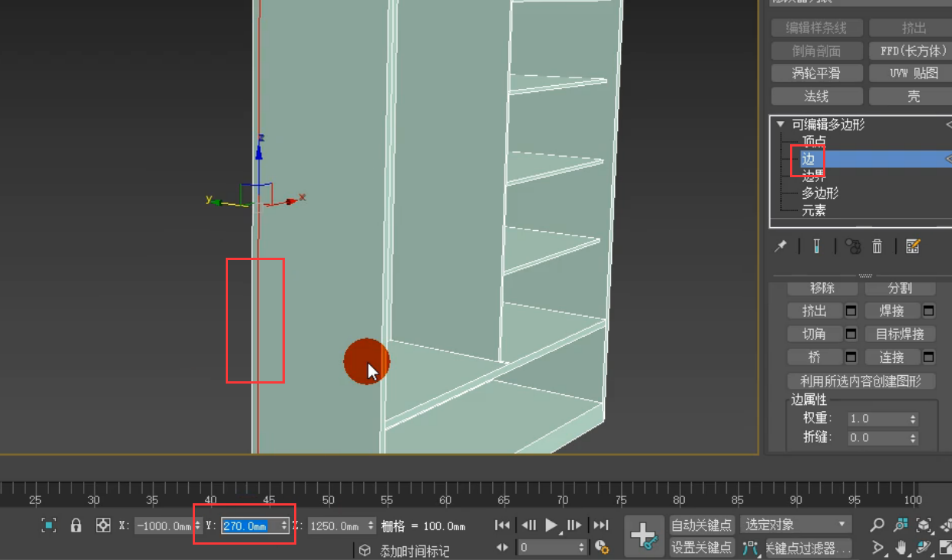Click the Remove Modifier trash icon
This screenshot has width=952, height=560.
[x=875, y=245]
